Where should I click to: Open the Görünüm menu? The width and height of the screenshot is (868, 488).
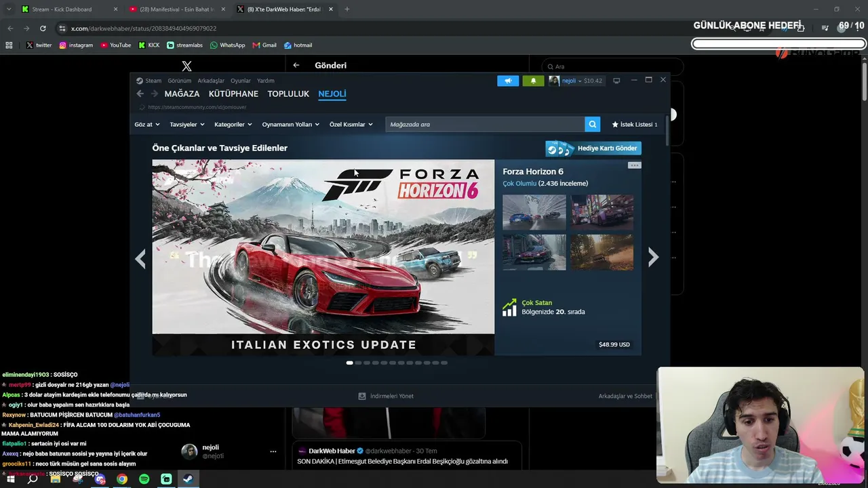click(180, 81)
